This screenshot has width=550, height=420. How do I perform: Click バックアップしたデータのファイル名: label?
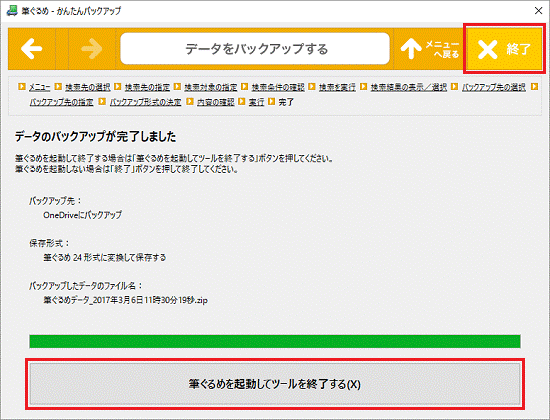(x=86, y=286)
